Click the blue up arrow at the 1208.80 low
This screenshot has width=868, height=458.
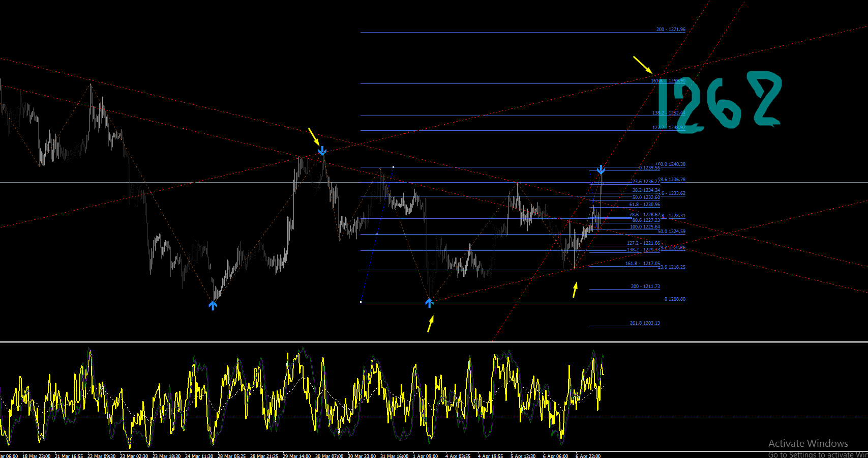pyautogui.click(x=429, y=303)
